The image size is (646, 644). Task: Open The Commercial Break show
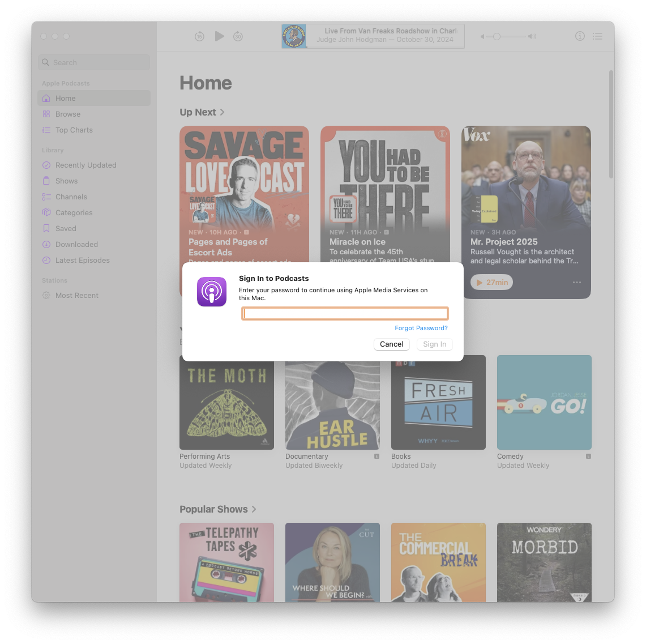tap(438, 562)
